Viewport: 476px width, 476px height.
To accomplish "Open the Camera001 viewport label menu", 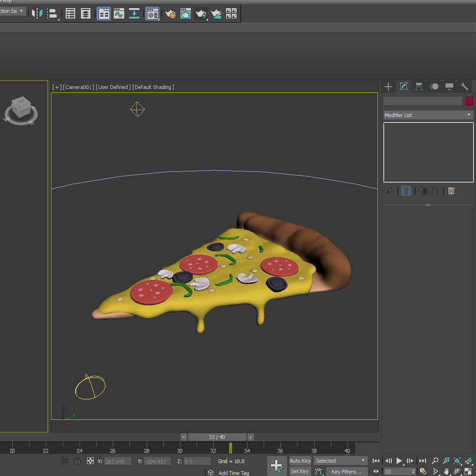I will [x=79, y=87].
